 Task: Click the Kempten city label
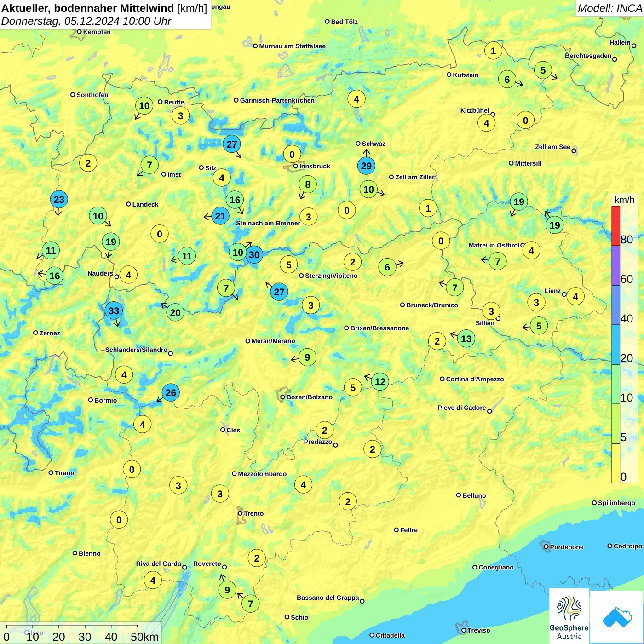(97, 32)
